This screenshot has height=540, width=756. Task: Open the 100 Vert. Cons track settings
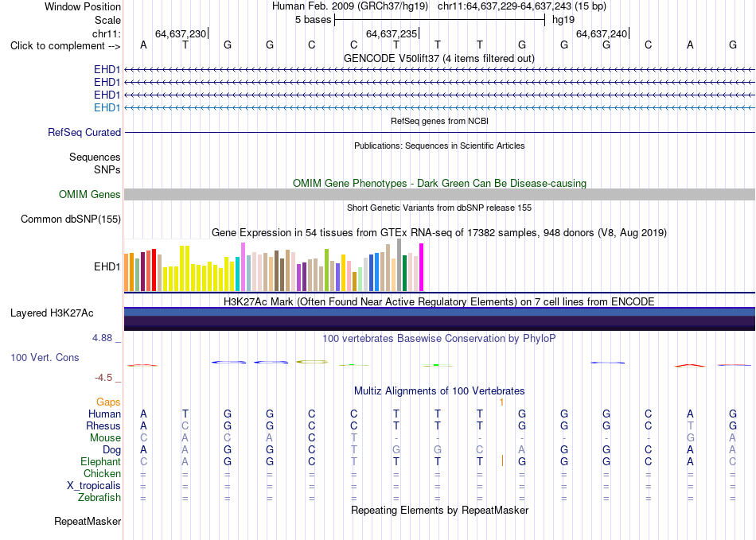click(x=45, y=357)
